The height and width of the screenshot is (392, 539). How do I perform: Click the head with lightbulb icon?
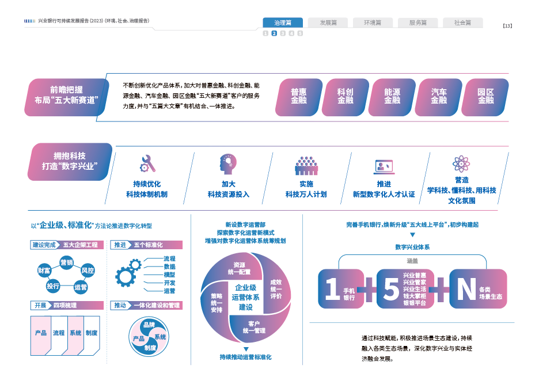tap(228, 164)
